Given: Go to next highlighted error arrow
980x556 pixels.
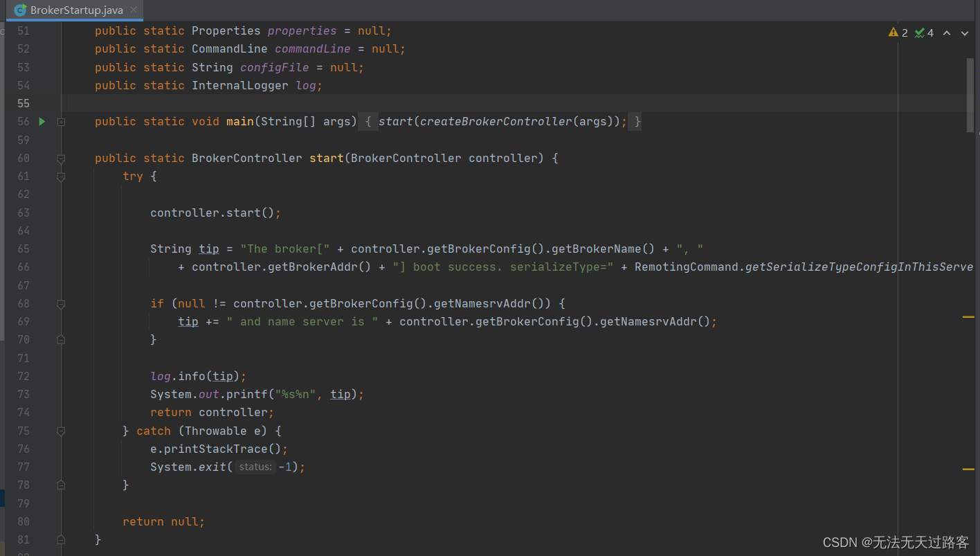Looking at the screenshot, I should [965, 33].
